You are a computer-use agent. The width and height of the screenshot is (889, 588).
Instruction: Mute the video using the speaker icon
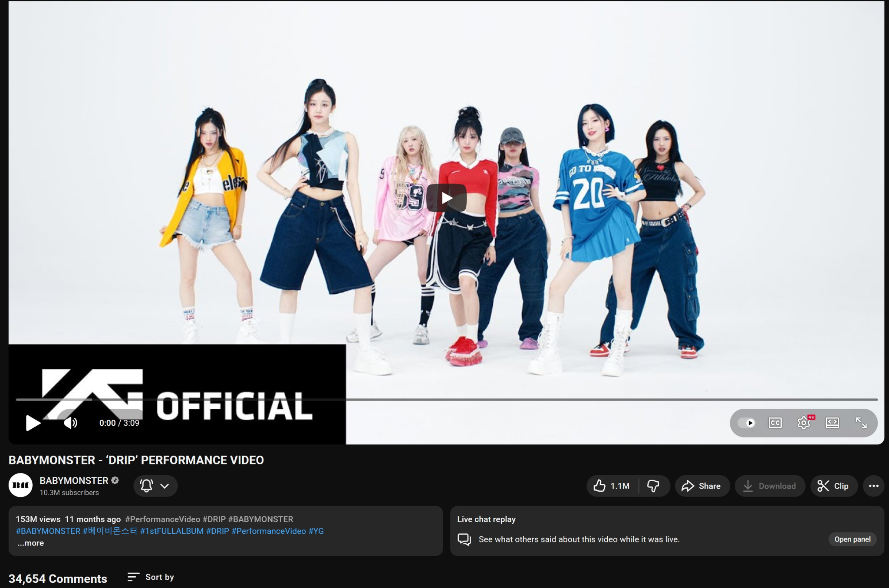click(70, 423)
